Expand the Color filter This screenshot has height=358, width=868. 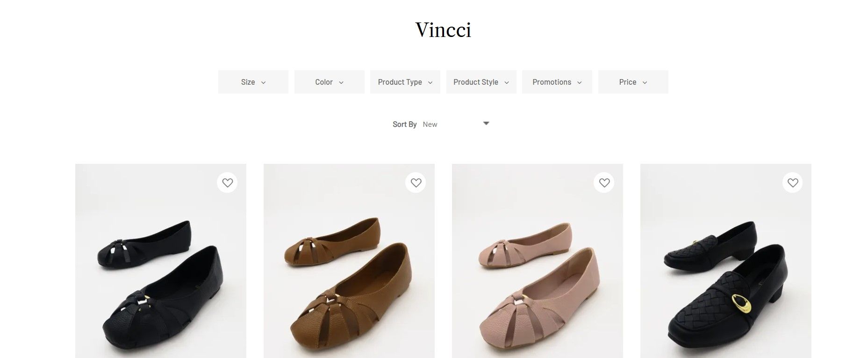pos(330,82)
